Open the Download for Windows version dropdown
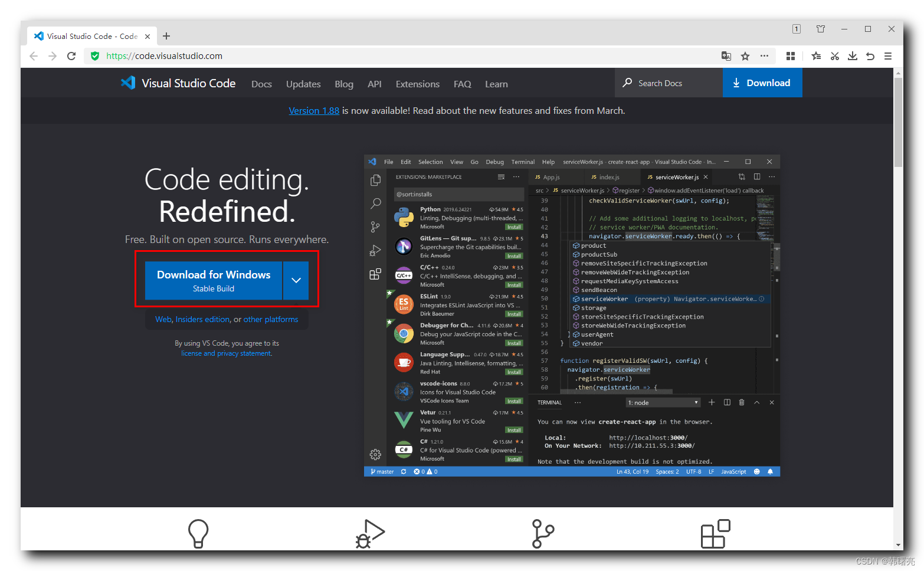The image size is (924, 571). pyautogui.click(x=296, y=280)
